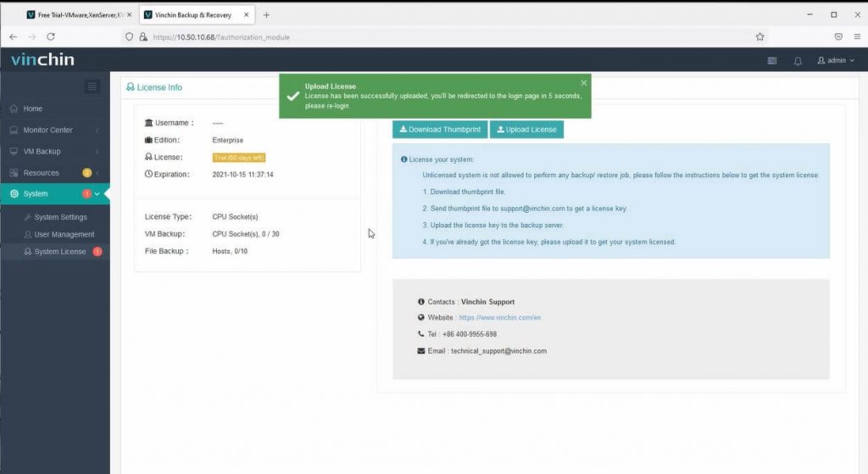The height and width of the screenshot is (474, 868).
Task: Click the System Settings wrench icon
Action: tap(28, 217)
